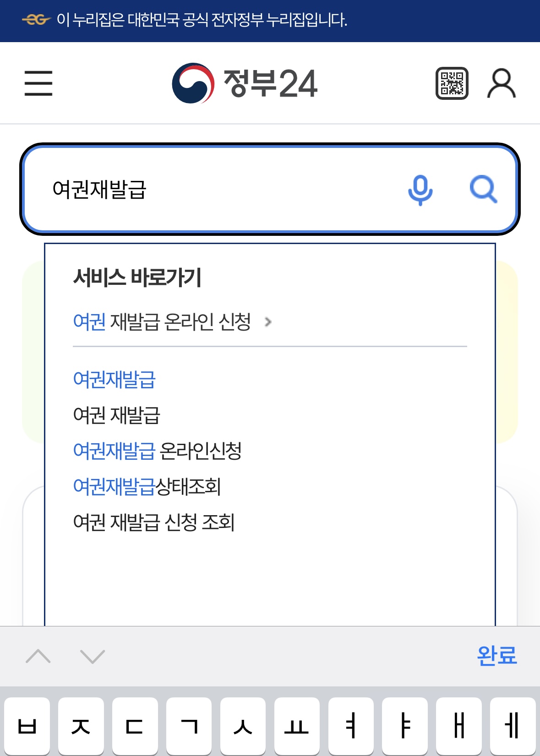This screenshot has width=540, height=756.
Task: Open 여권 재발급 온라인 신청 service shortcut
Action: (x=163, y=322)
